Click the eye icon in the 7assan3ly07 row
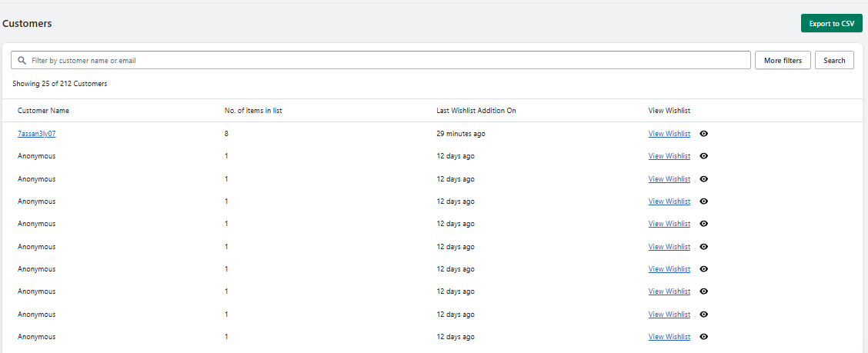The width and height of the screenshot is (868, 353). click(703, 134)
